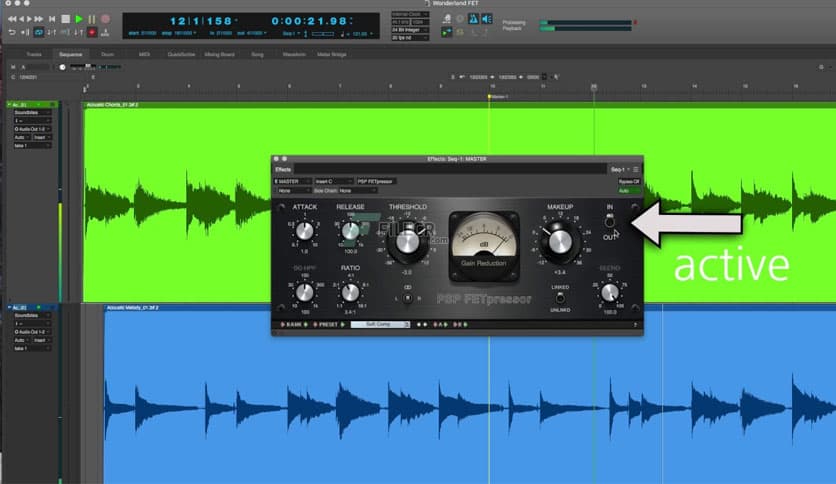Viewport: 836px width, 484px height.
Task: Open the MASTER track dropdown in Effects window
Action: (x=292, y=182)
